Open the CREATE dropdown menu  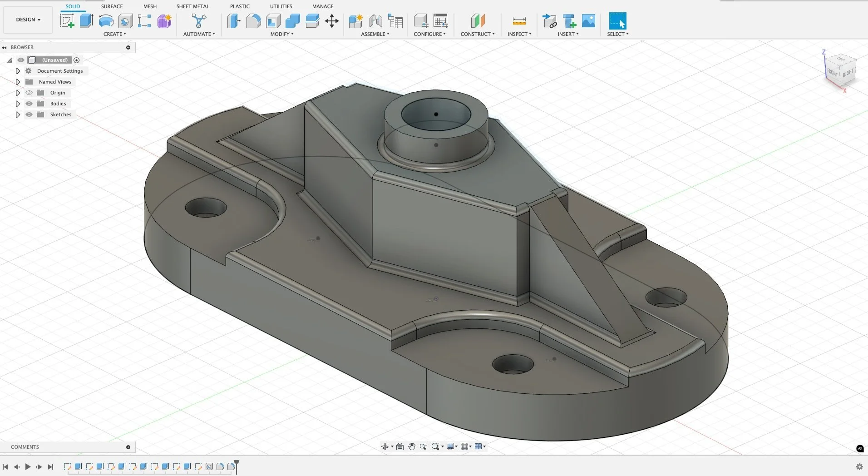(115, 34)
